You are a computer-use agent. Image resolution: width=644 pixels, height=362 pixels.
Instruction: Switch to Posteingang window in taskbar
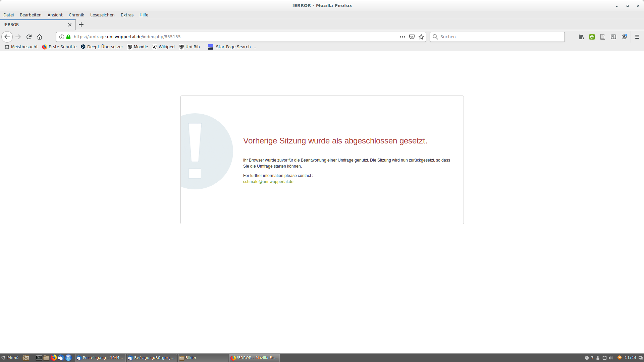[100, 358]
